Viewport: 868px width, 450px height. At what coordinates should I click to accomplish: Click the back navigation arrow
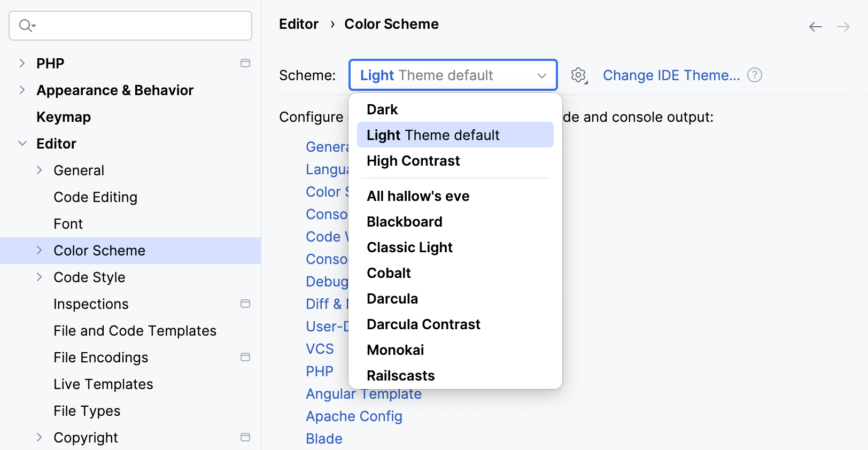816,26
